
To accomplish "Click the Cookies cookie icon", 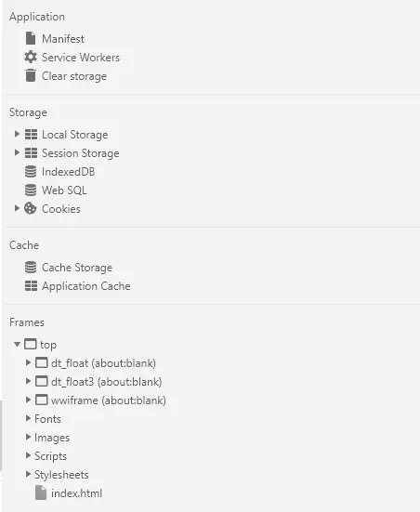I will click(x=31, y=208).
